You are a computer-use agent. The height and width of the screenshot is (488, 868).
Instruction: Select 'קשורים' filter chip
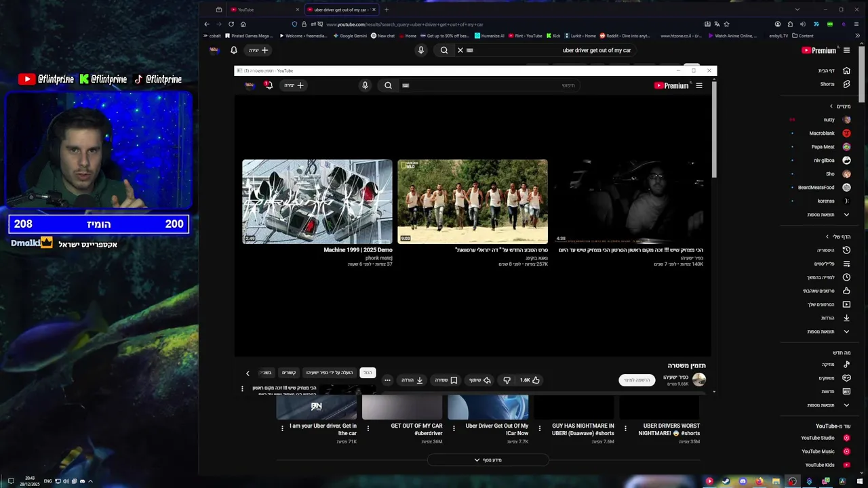point(289,373)
